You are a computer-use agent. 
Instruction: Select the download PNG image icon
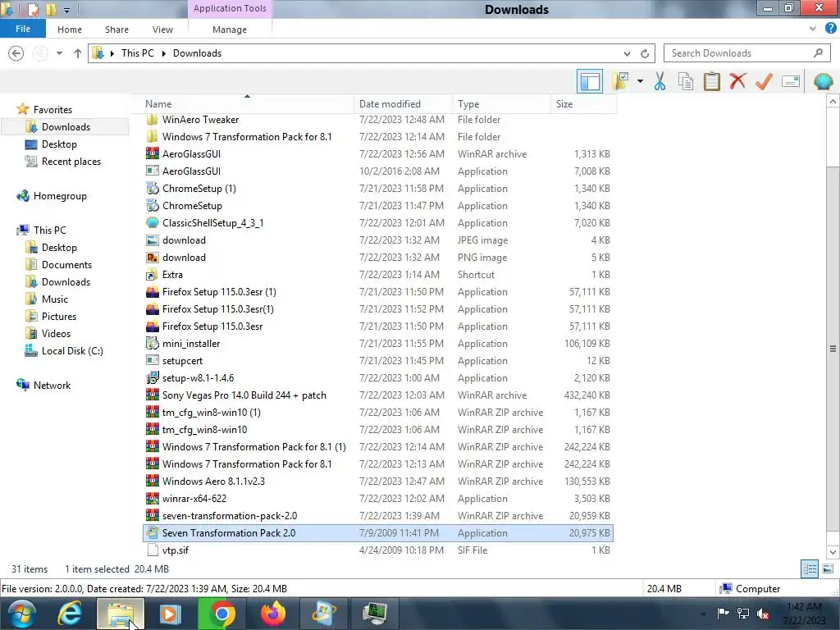tap(153, 257)
